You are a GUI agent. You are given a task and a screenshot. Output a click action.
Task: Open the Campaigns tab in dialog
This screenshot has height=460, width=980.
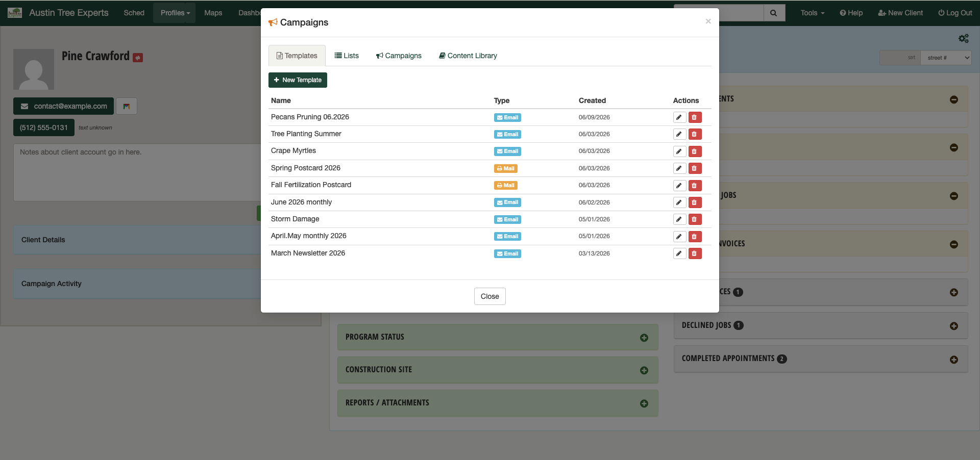(x=399, y=56)
